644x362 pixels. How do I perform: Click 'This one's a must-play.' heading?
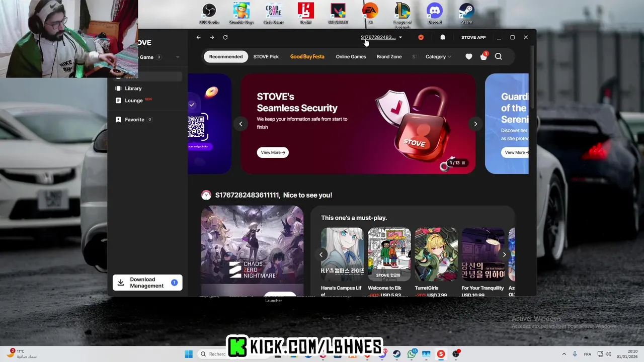pos(354,218)
